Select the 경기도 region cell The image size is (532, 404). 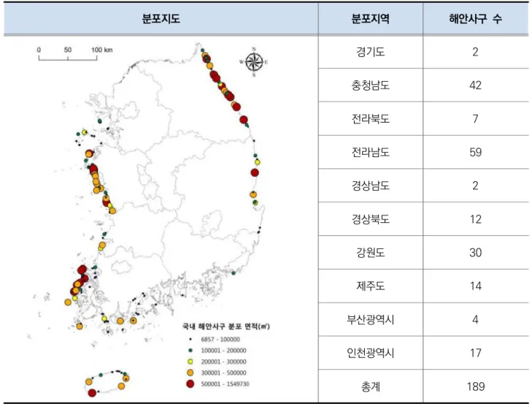click(371, 52)
